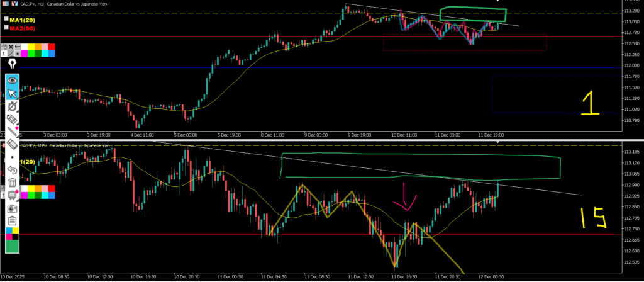
Task: Pick blue swatch in lower M15 chart palette
Action: [52, 195]
